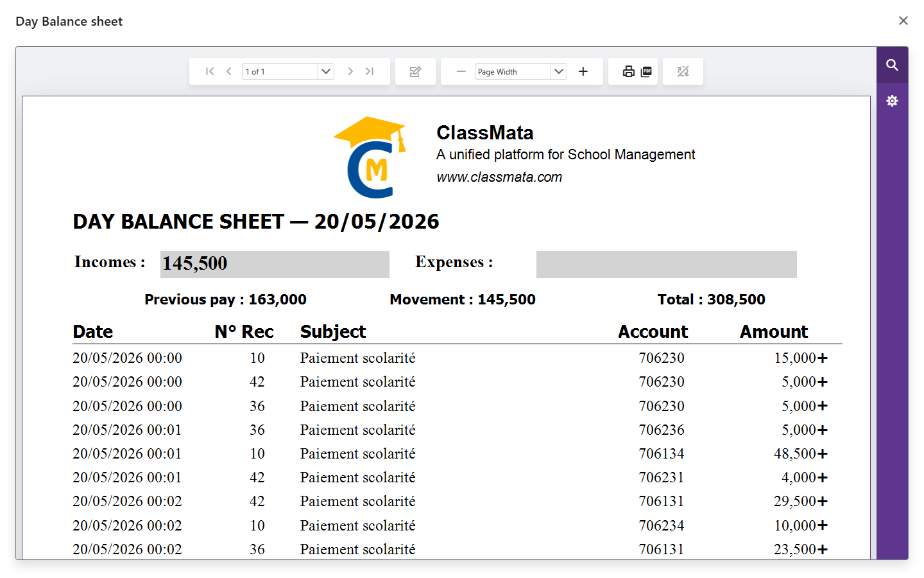
Task: Select account number 706234
Action: tap(662, 525)
